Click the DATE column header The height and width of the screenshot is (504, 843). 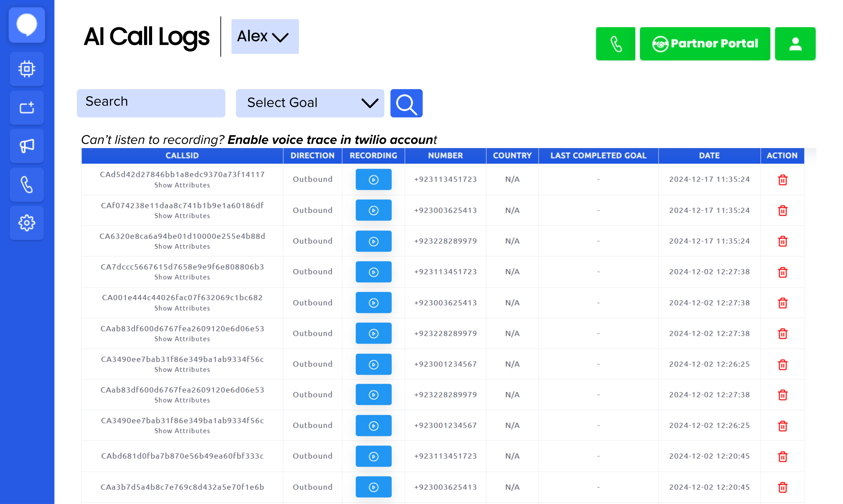(709, 156)
